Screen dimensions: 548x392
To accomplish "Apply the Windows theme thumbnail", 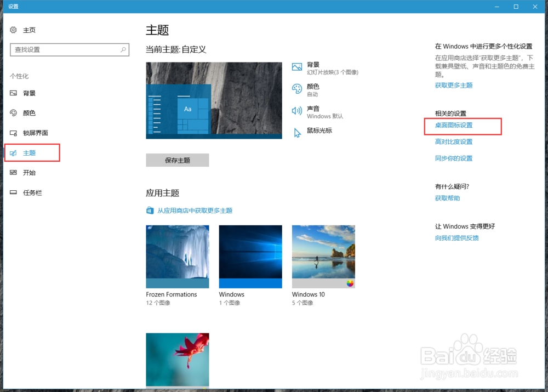I will pyautogui.click(x=250, y=257).
